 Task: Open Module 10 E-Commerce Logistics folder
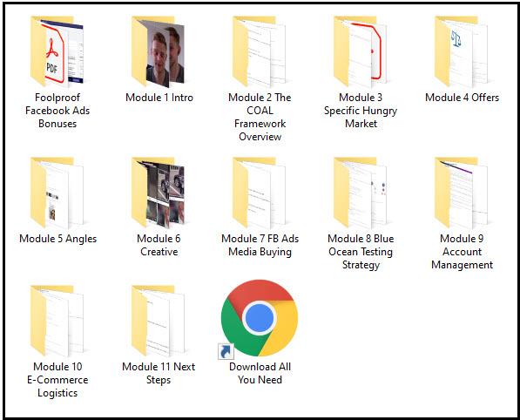point(57,321)
